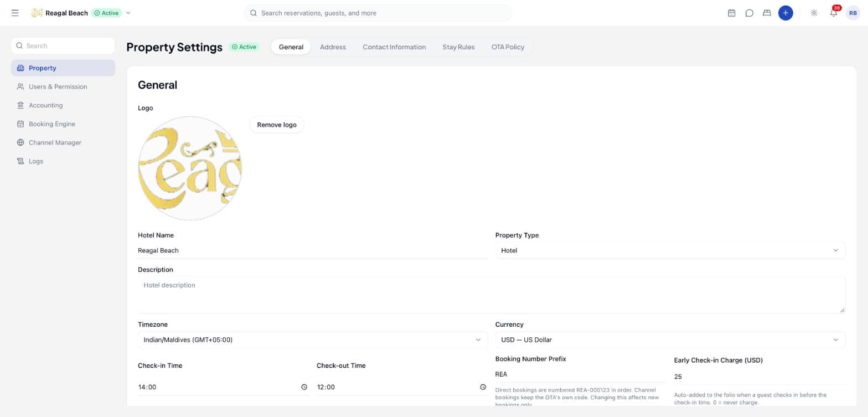Open the Timezone dropdown
Viewport: 868px width, 417px height.
click(313, 339)
